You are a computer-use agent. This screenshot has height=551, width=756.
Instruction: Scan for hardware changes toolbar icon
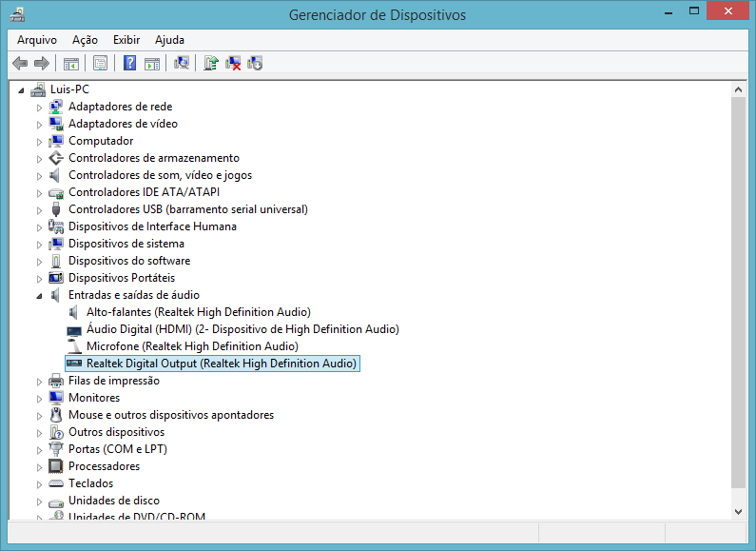[x=182, y=63]
